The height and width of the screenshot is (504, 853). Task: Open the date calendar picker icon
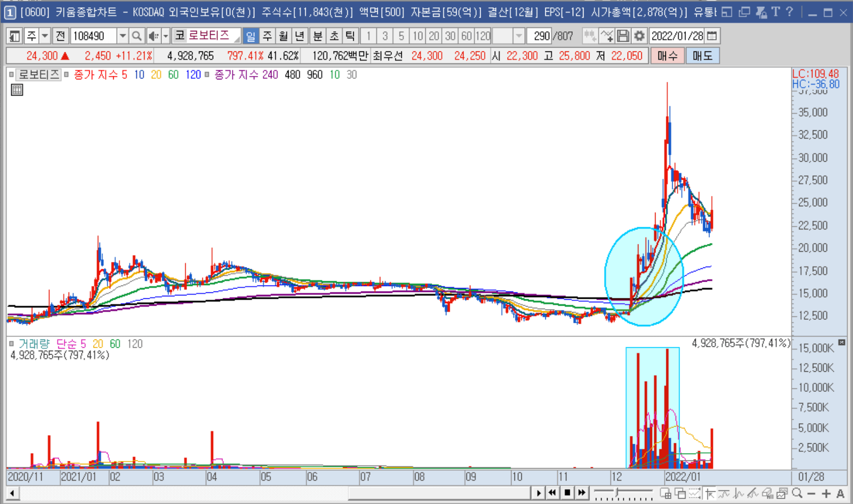tap(712, 36)
